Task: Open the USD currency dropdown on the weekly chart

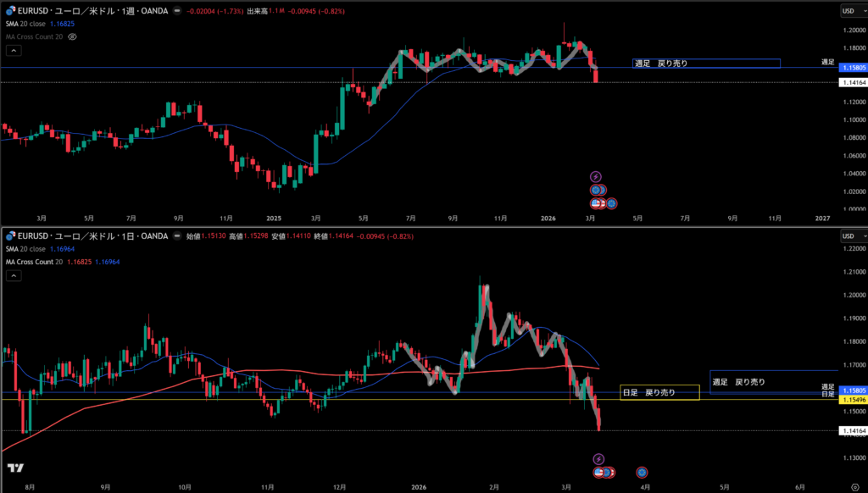Action: (x=848, y=11)
